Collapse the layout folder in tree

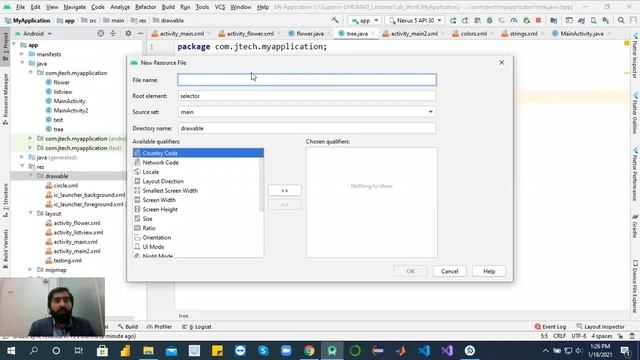(31, 213)
